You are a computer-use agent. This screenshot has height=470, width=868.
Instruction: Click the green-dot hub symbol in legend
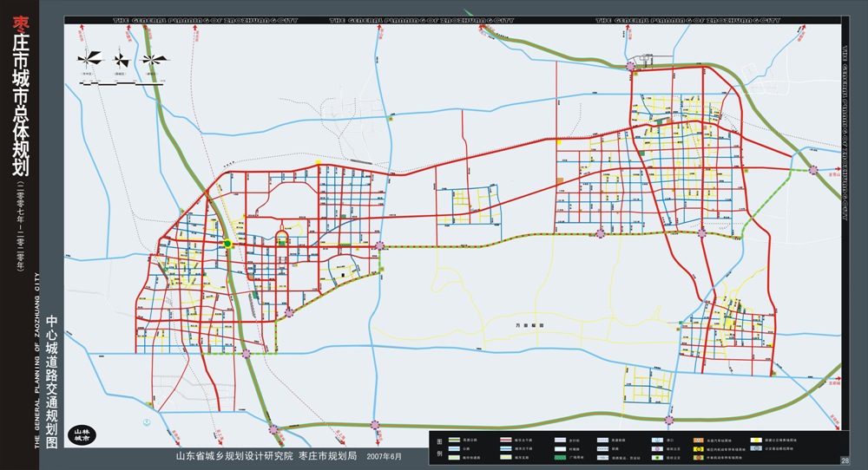[657, 458]
